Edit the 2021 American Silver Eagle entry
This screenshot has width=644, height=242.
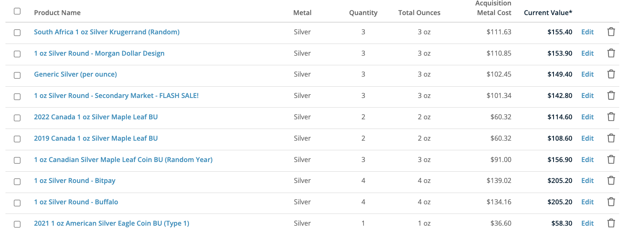587,223
